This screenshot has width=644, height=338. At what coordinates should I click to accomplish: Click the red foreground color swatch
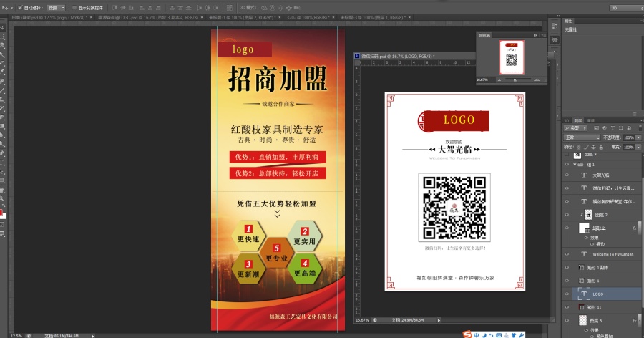coord(1,212)
